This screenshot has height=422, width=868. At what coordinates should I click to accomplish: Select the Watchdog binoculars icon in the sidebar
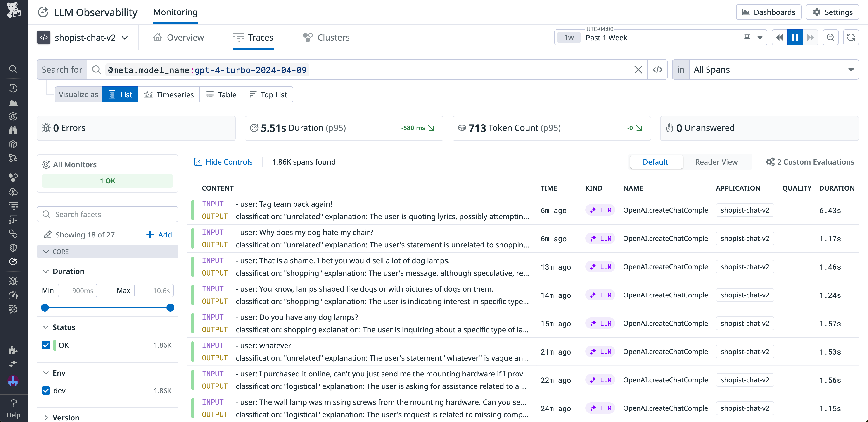[x=13, y=130]
